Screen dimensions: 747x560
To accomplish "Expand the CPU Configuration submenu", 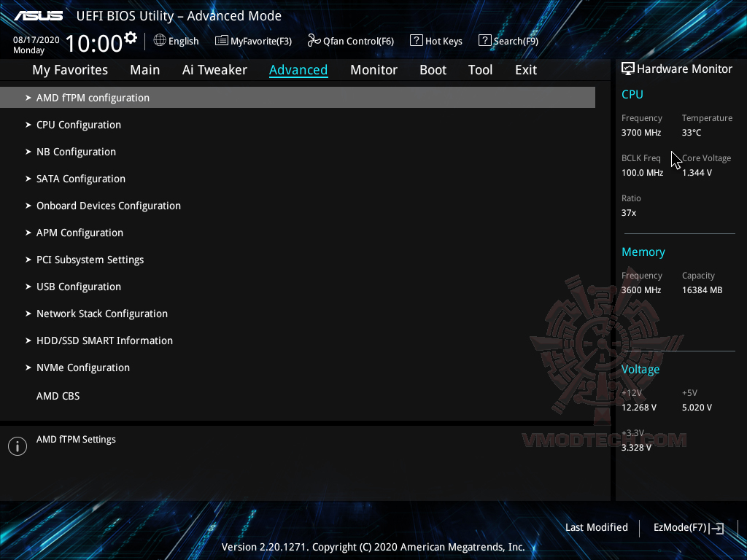I will (x=78, y=125).
